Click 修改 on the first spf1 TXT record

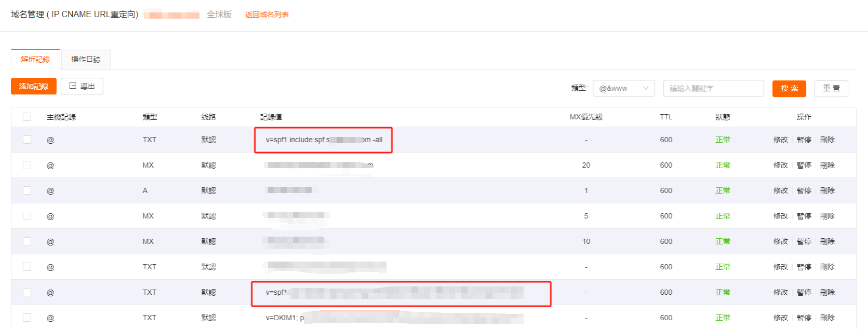(780, 140)
